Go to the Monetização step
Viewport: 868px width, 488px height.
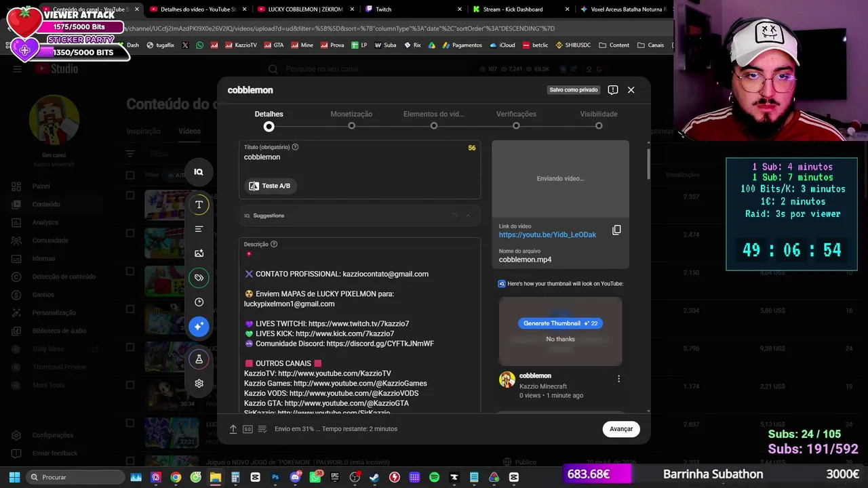click(x=351, y=119)
